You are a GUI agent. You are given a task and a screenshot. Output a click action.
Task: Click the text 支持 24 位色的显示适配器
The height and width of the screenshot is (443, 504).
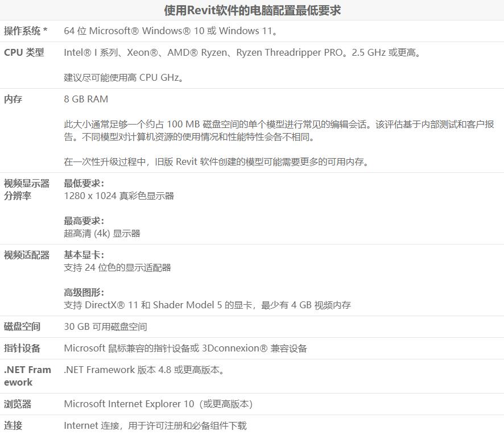pos(117,267)
